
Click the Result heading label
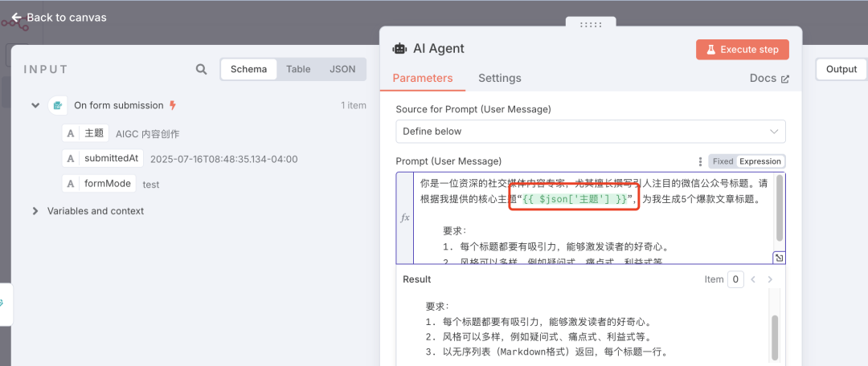(x=417, y=279)
